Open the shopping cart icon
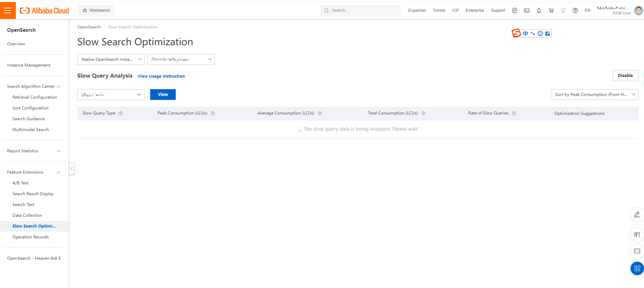Image resolution: width=644 pixels, height=288 pixels. pyautogui.click(x=551, y=10)
